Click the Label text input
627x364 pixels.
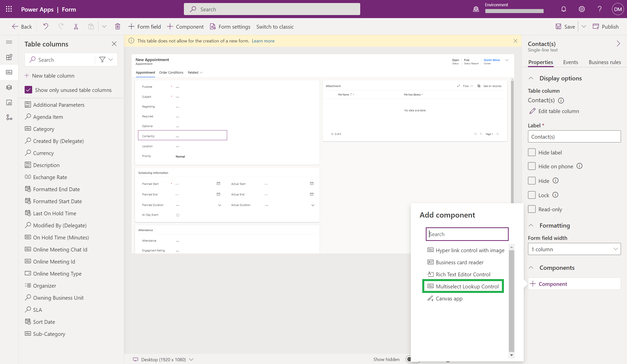pyautogui.click(x=574, y=136)
